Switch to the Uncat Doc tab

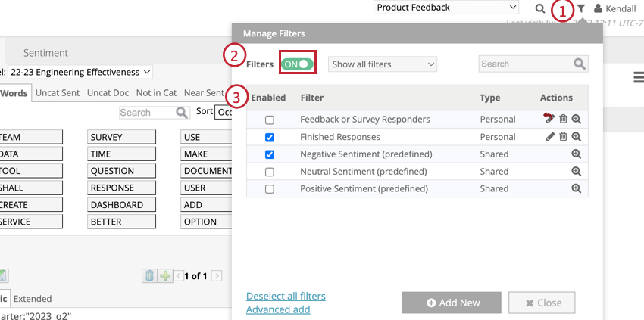(x=109, y=93)
